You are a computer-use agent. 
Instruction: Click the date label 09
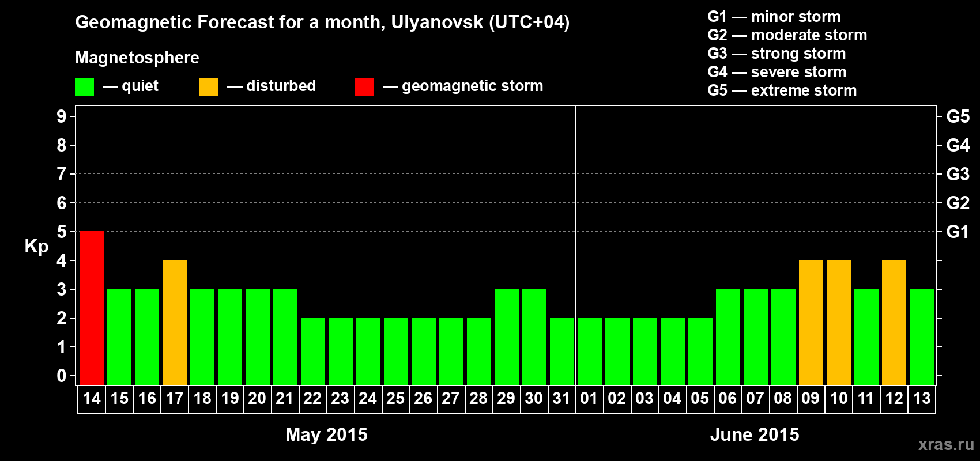click(x=811, y=398)
